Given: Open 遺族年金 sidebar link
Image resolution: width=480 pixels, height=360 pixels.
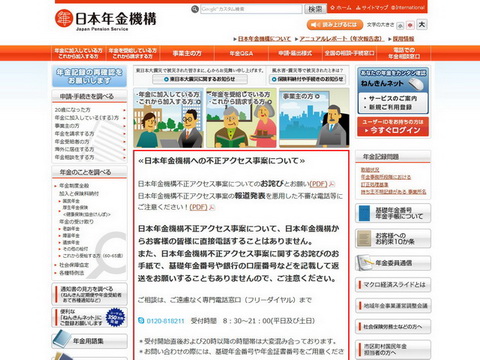Looking at the screenshot, I should (x=71, y=242).
